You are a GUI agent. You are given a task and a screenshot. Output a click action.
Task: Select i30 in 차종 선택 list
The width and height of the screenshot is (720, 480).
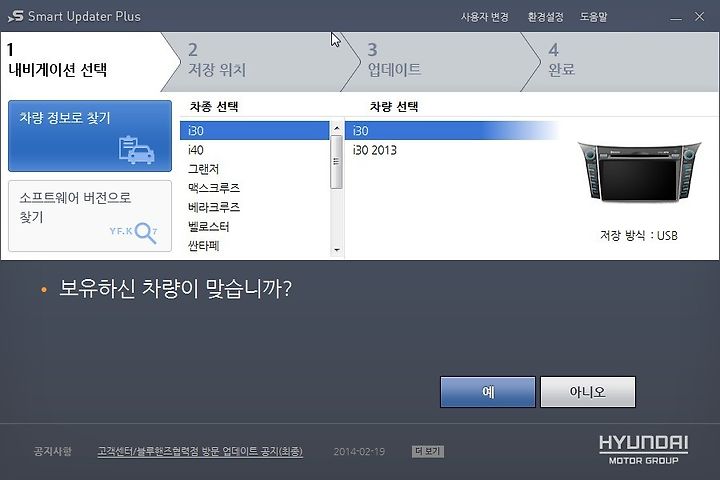click(x=255, y=131)
